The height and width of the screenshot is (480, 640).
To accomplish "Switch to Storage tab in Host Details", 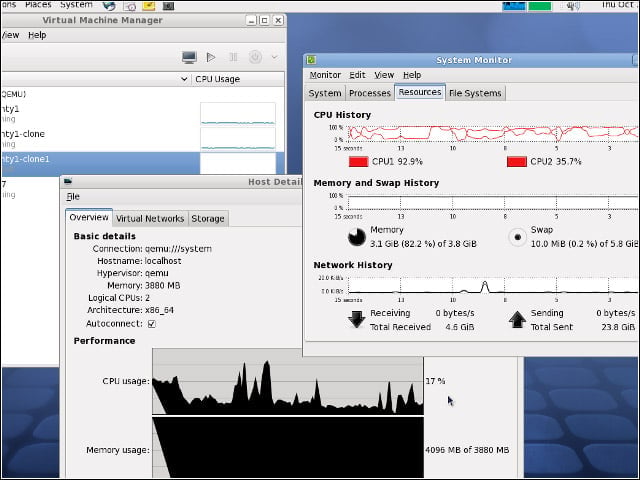I will point(208,219).
